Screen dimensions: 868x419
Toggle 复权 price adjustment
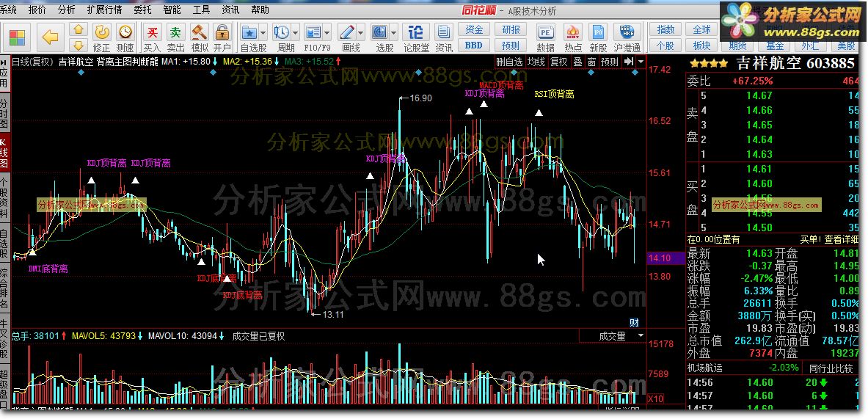pos(558,62)
